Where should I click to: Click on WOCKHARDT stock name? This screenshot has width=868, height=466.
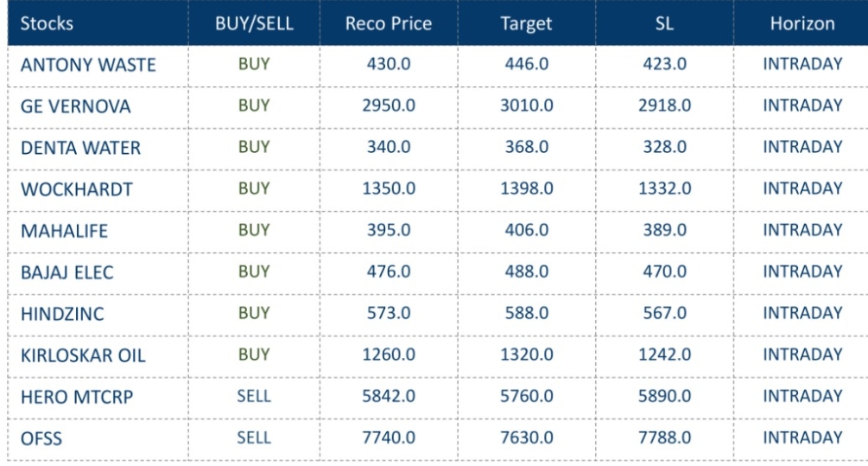75,189
